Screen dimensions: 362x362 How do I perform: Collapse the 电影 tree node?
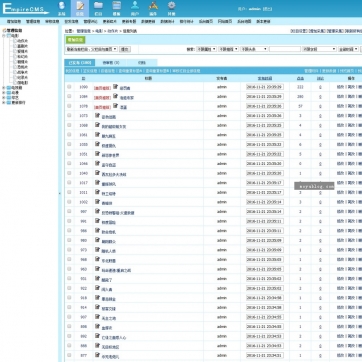[4, 36]
